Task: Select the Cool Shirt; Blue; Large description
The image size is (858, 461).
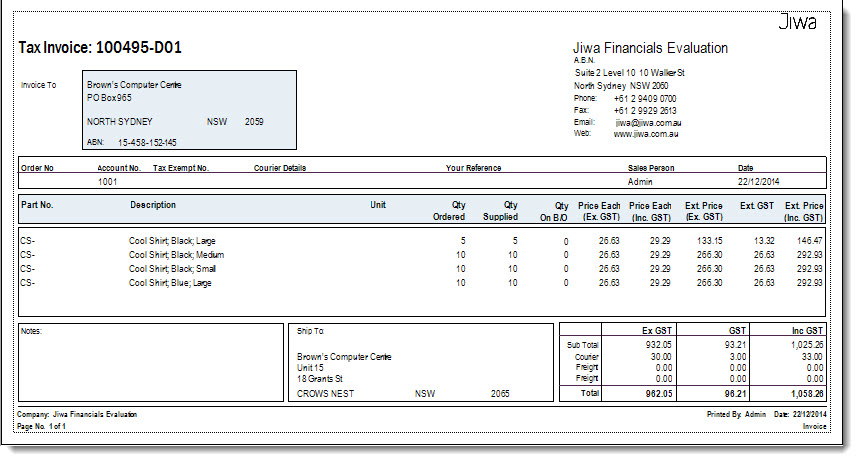Action: (x=170, y=283)
